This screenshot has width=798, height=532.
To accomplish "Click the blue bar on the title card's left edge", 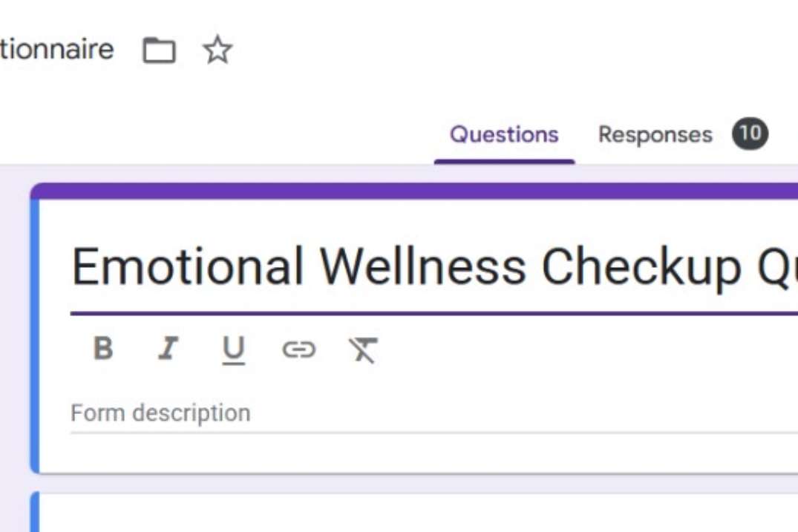I will tap(34, 334).
